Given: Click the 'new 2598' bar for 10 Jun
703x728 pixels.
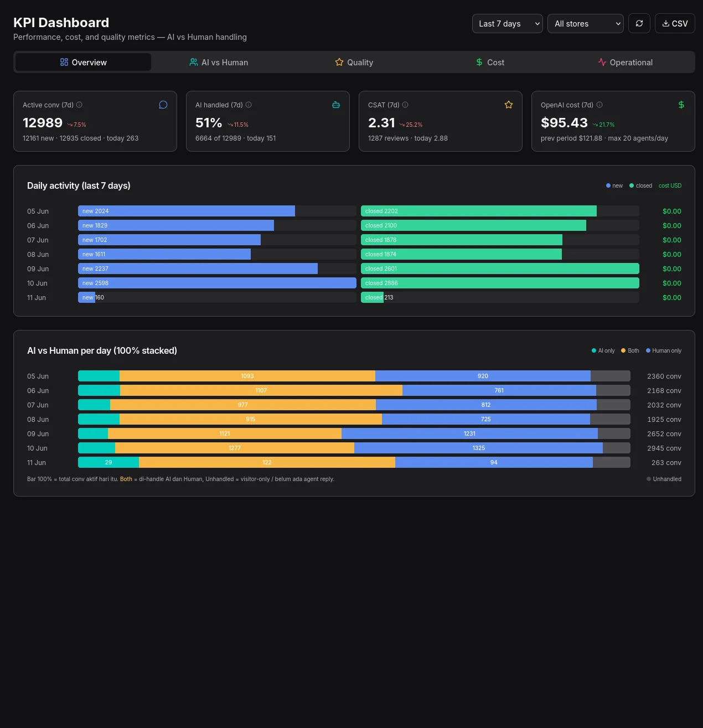Looking at the screenshot, I should pyautogui.click(x=217, y=283).
